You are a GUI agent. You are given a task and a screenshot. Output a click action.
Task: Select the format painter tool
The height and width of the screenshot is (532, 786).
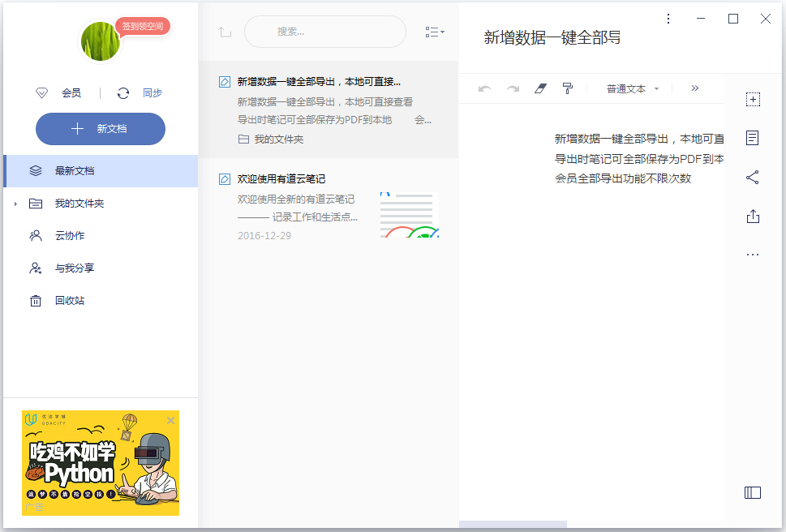pos(568,88)
